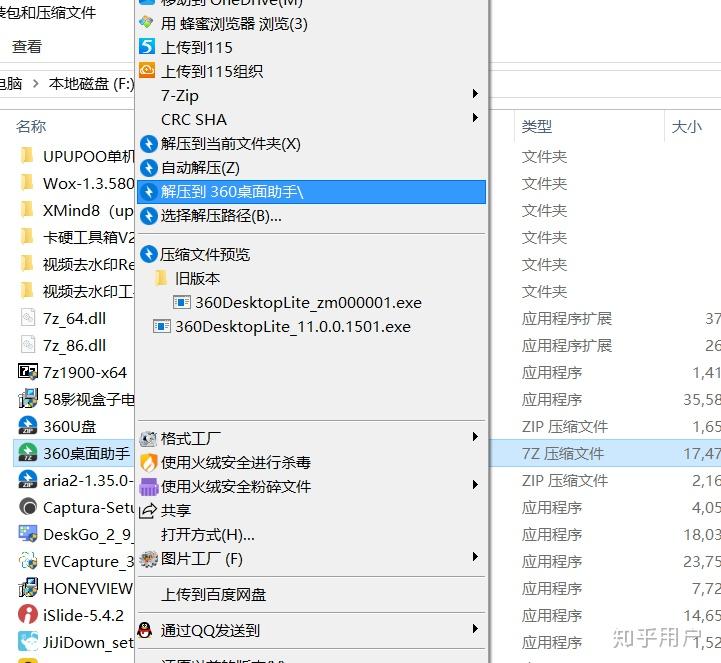Click the 360DesktopLite_11.0.0.1501.exe file icon
This screenshot has height=663, width=721.
tap(161, 326)
